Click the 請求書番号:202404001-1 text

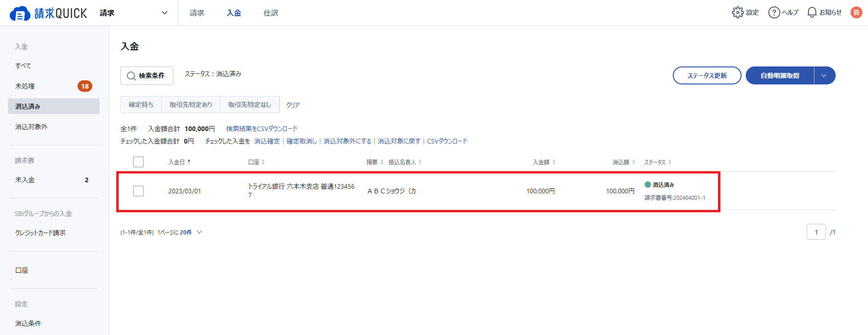(x=675, y=198)
